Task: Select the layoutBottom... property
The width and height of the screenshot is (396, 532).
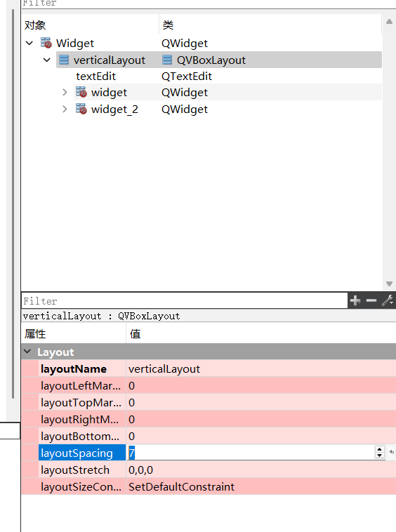Action: point(80,437)
